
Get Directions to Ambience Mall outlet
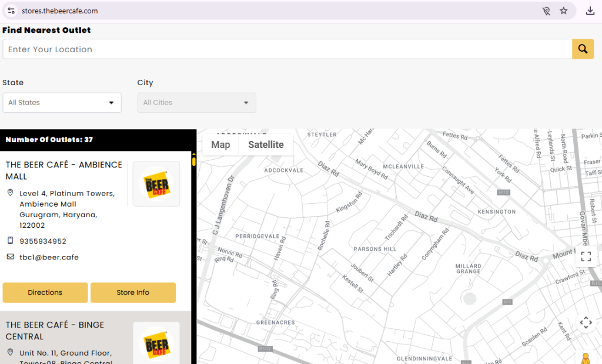point(45,292)
